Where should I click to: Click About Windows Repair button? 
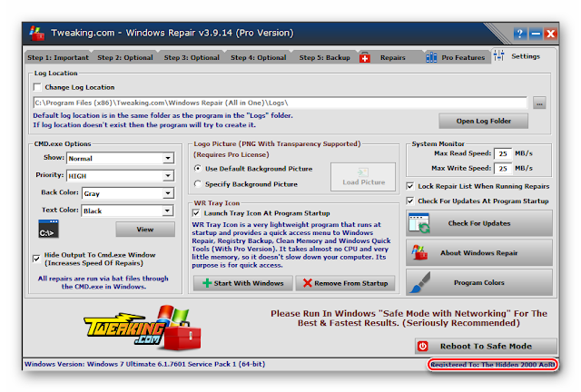(479, 252)
